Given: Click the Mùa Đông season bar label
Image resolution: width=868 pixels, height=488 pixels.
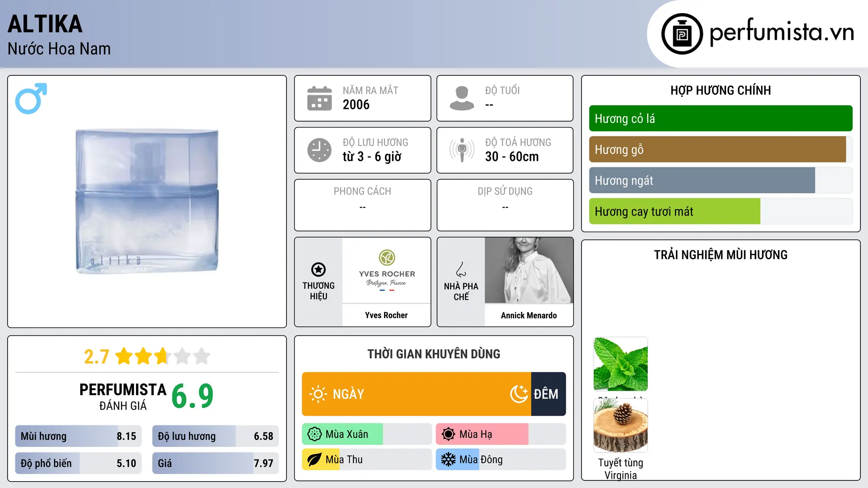Looking at the screenshot, I should point(481,460).
